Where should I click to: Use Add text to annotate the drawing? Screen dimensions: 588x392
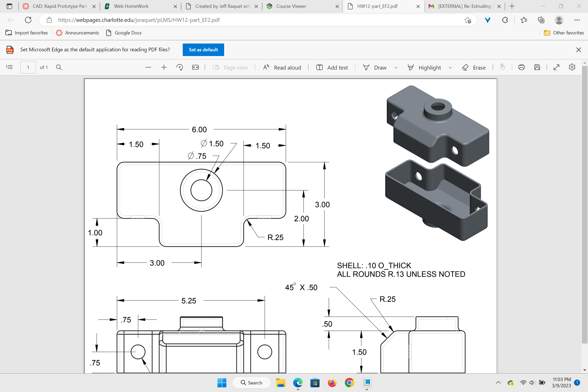coord(332,67)
